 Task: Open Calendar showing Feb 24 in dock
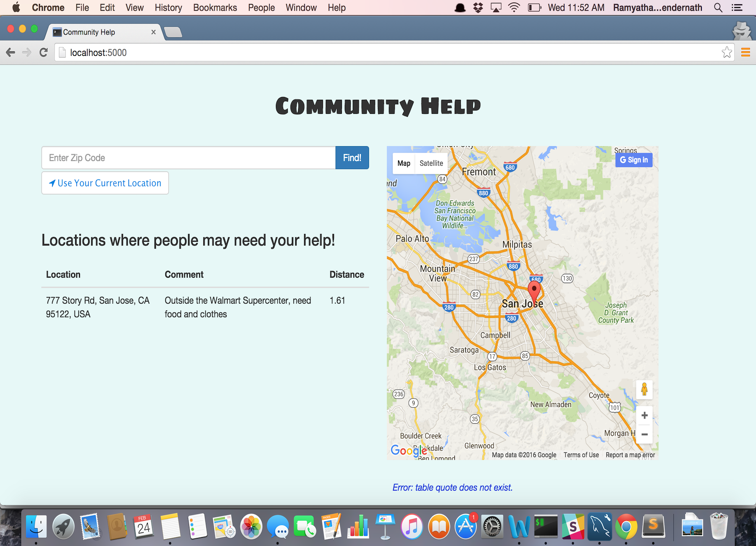(144, 526)
